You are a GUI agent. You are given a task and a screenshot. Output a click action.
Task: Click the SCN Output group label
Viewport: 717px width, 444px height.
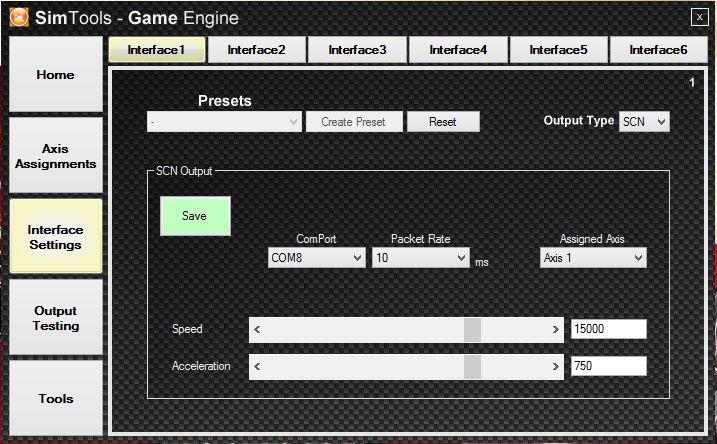[x=184, y=171]
